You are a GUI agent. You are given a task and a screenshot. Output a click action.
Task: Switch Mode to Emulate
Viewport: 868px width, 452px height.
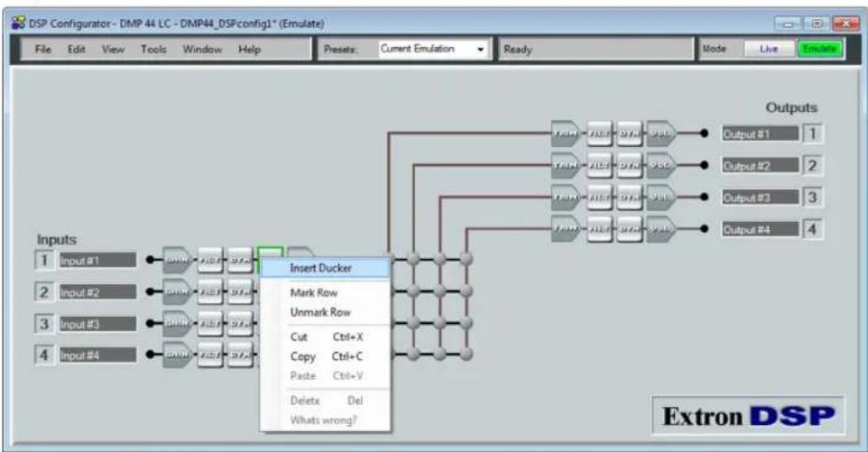pos(819,49)
